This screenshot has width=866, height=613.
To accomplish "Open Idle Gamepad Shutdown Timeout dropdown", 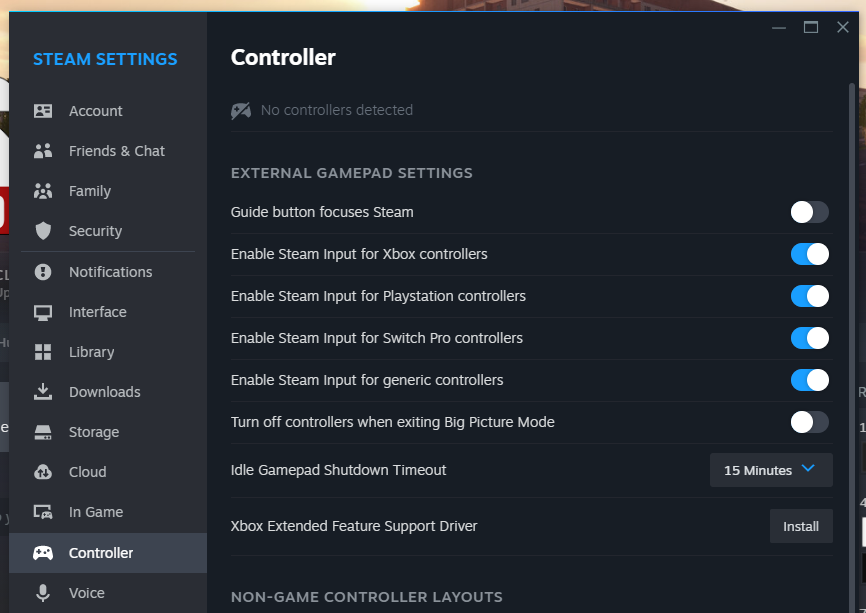I will pos(770,470).
